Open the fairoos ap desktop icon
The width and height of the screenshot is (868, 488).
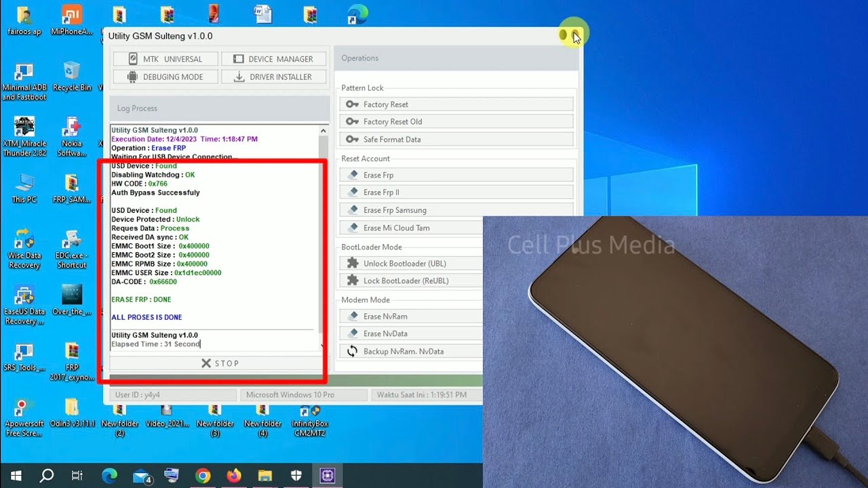[x=24, y=21]
